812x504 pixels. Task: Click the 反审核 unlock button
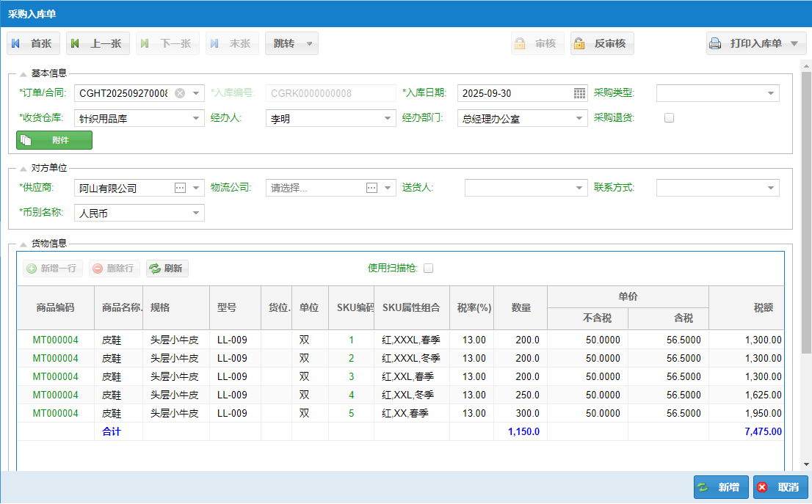602,44
